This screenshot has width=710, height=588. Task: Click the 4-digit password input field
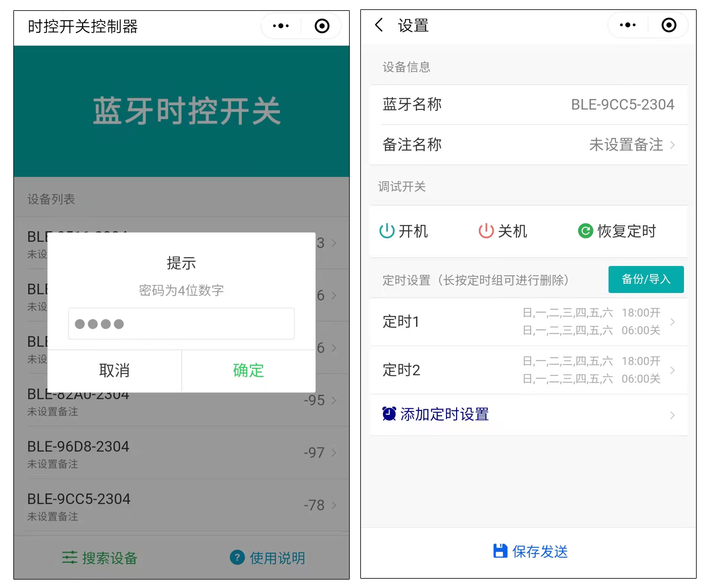(182, 324)
